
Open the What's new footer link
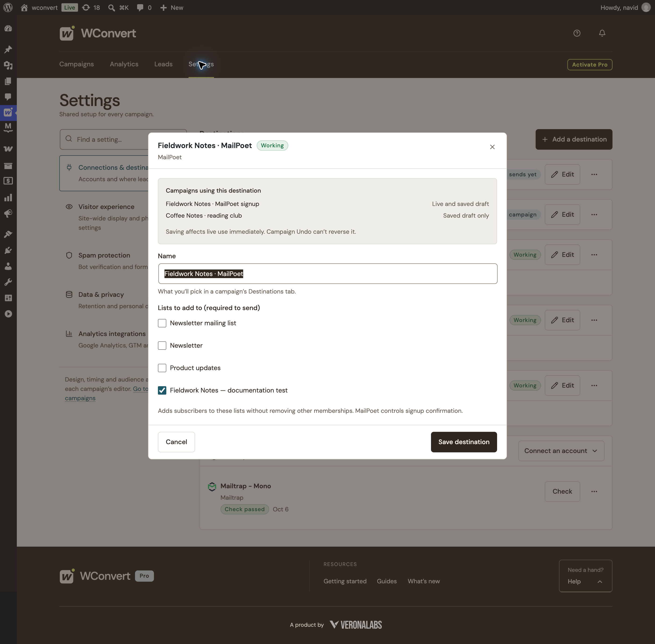coord(424,581)
